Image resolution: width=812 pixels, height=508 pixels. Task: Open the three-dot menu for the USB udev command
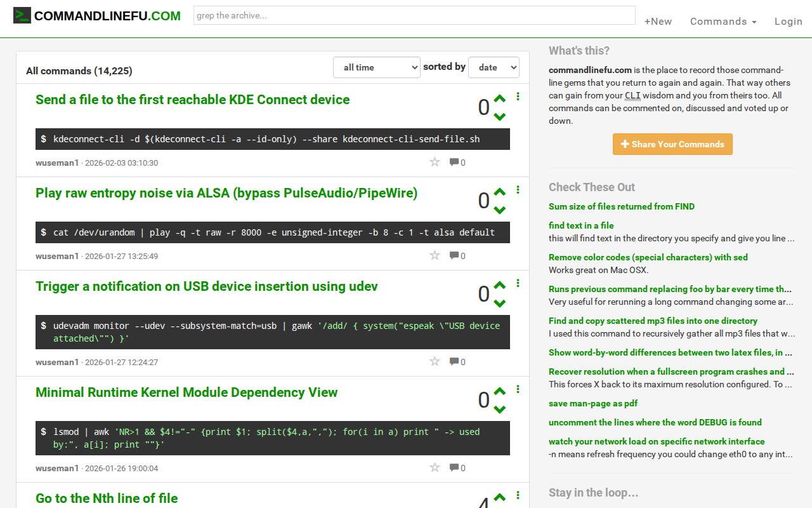(518, 283)
